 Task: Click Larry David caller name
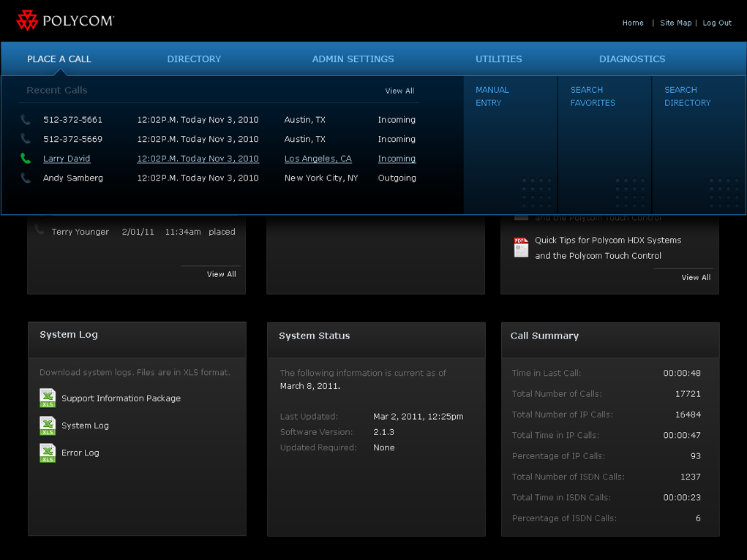(x=67, y=159)
